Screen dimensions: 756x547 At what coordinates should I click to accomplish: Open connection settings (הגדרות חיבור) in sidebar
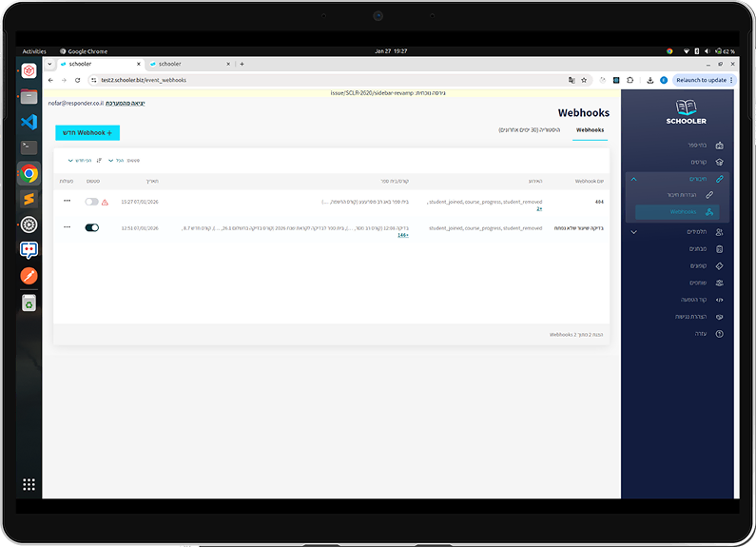click(689, 195)
